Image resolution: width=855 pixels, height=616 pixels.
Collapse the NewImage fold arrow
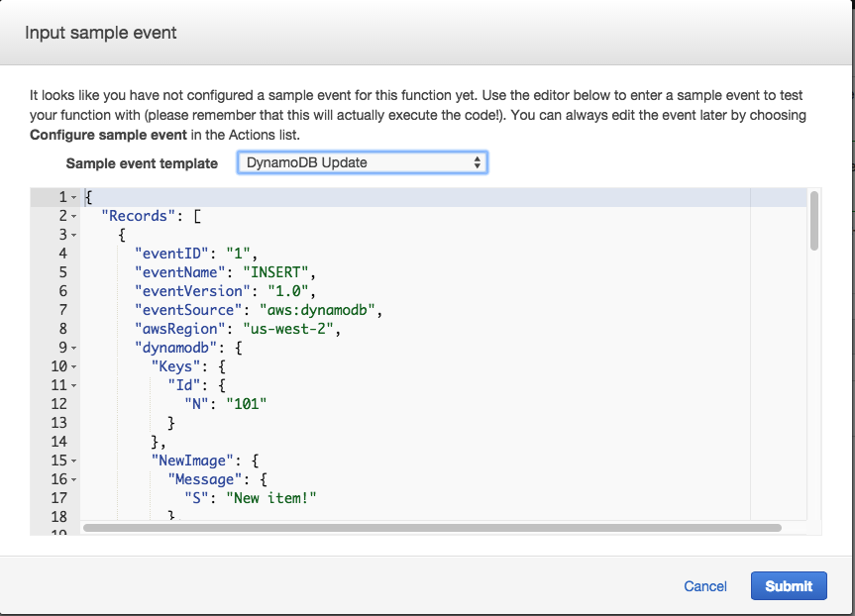72,461
